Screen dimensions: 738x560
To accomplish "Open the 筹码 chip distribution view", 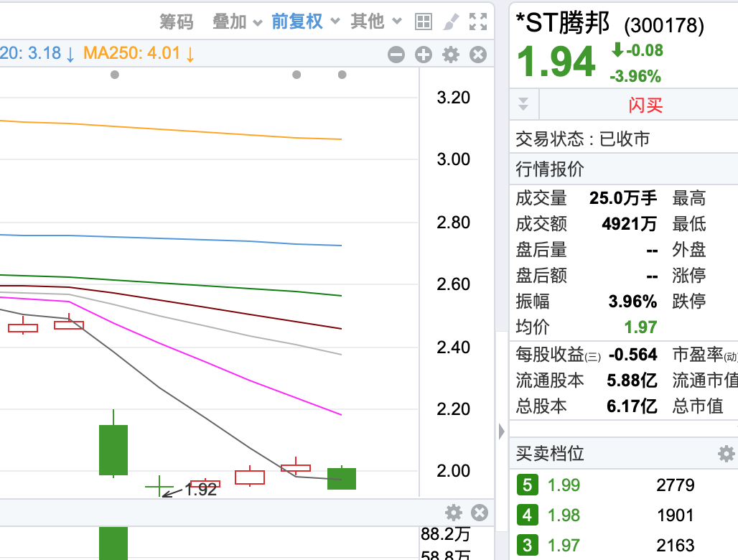I will tap(177, 22).
